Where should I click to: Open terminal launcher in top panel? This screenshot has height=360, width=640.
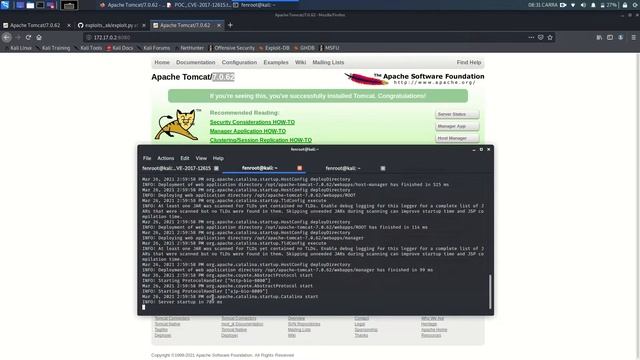pyautogui.click(x=40, y=5)
